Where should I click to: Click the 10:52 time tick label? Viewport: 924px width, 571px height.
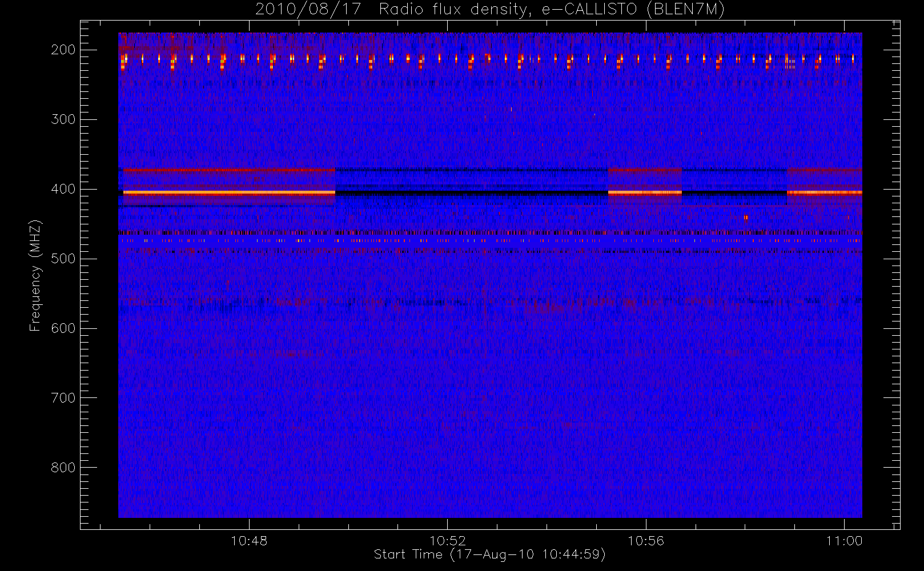(x=448, y=541)
